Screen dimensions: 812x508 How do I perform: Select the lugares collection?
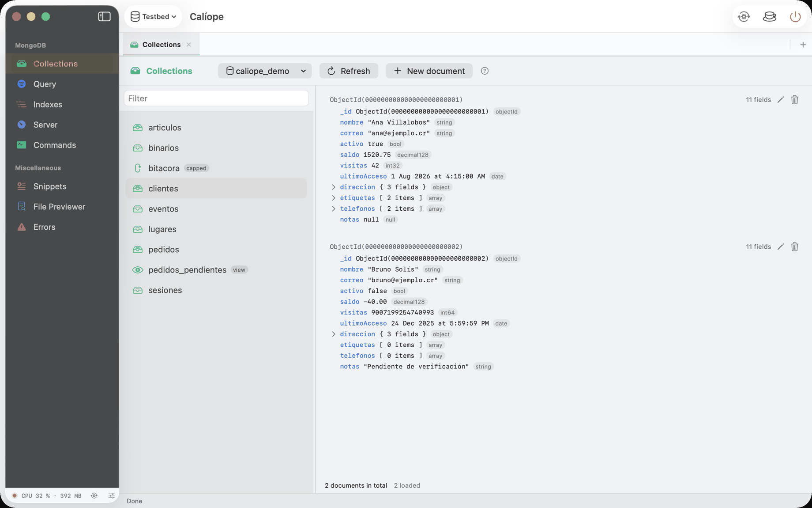click(216, 229)
